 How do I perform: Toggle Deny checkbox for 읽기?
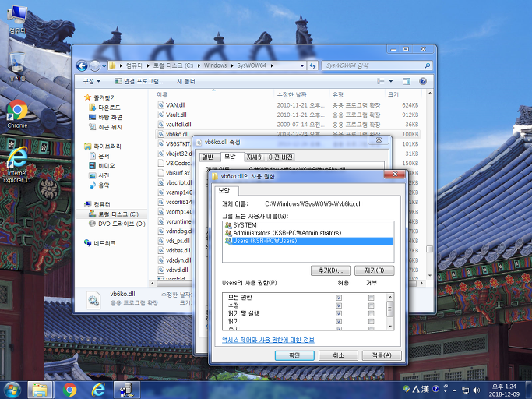coord(372,321)
